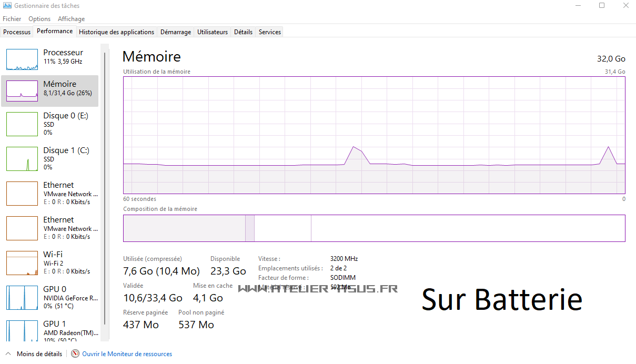This screenshot has width=636, height=364.
Task: Collapse view with Moins de détails chevron
Action: pyautogui.click(x=8, y=354)
